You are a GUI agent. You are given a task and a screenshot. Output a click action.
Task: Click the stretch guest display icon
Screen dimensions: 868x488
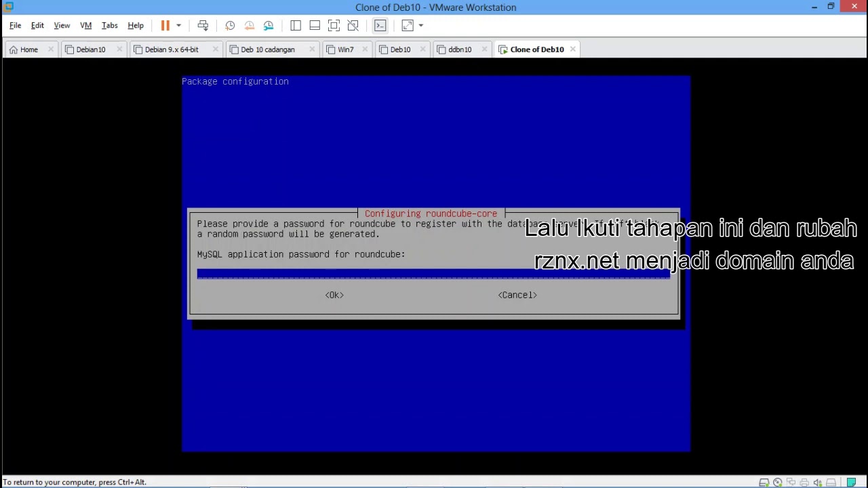(x=407, y=25)
